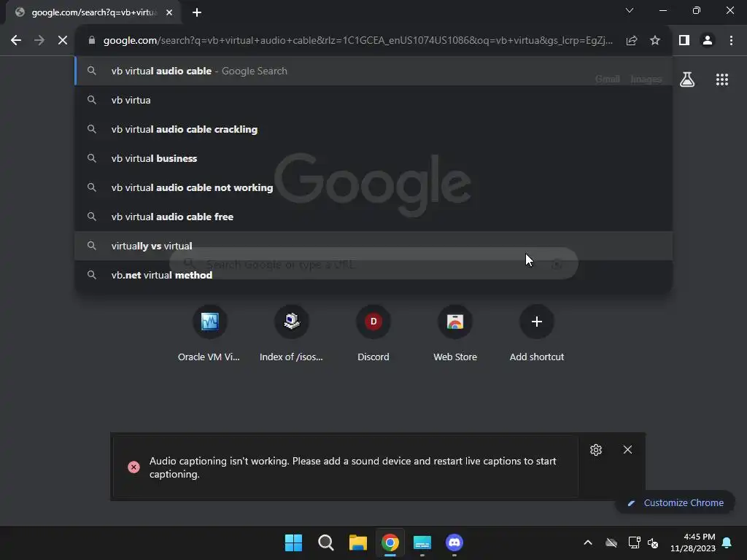Image resolution: width=747 pixels, height=560 pixels.
Task: Share this page icon
Action: (632, 41)
